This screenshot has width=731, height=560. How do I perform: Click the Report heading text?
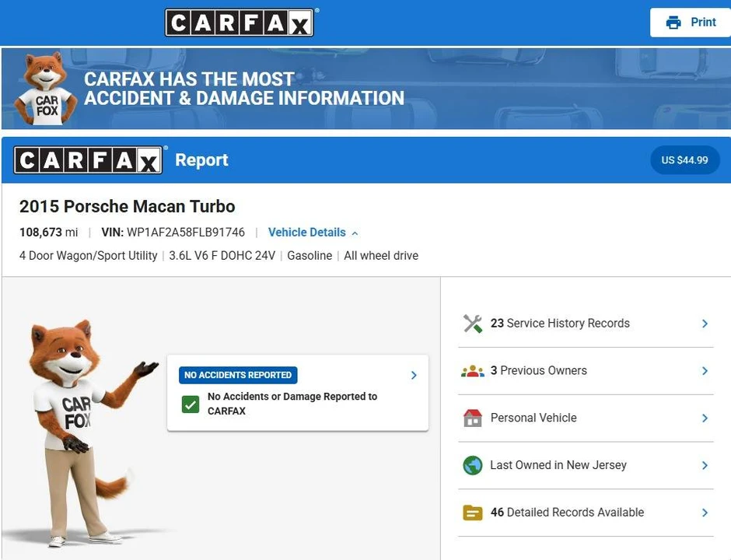point(201,160)
